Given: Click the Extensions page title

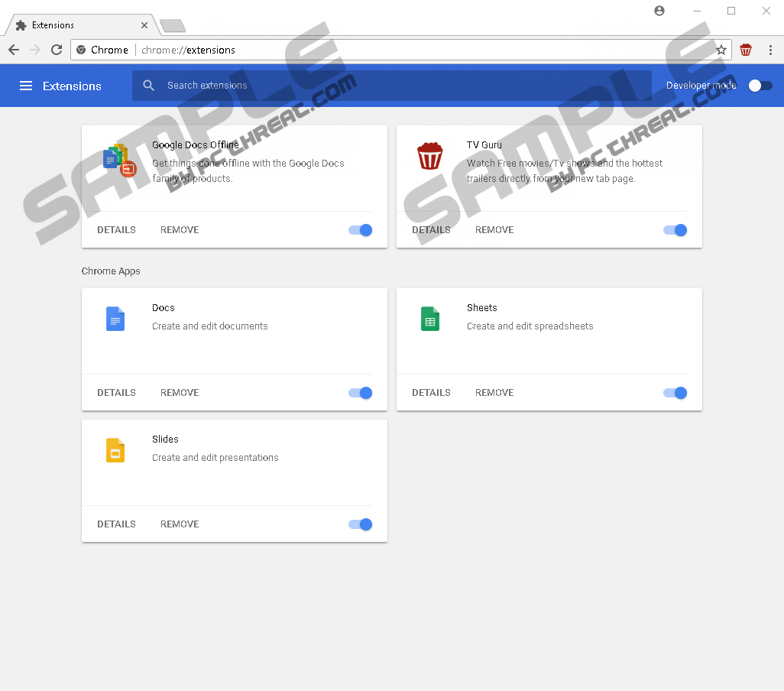Looking at the screenshot, I should click(72, 86).
